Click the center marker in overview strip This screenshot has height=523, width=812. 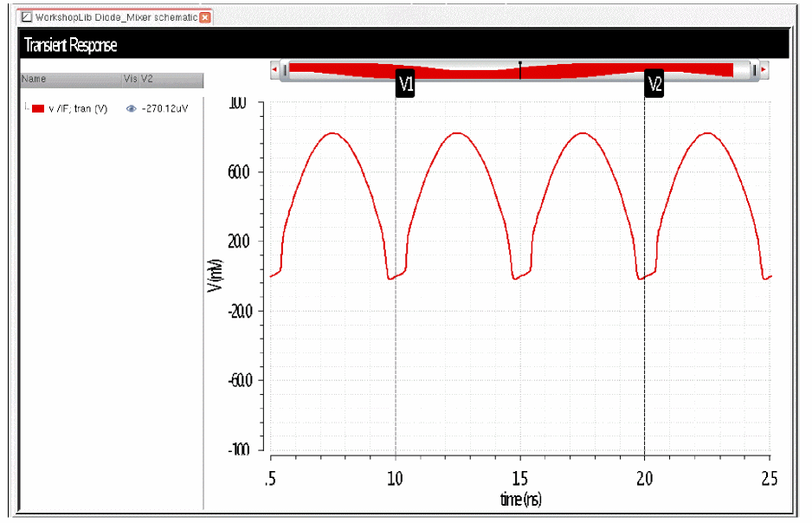(x=520, y=70)
